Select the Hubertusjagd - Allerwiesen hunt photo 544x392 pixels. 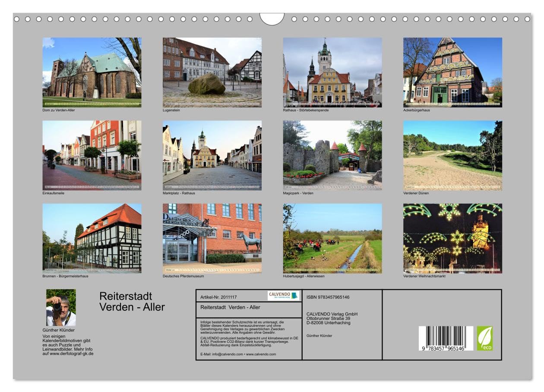pos(332,238)
